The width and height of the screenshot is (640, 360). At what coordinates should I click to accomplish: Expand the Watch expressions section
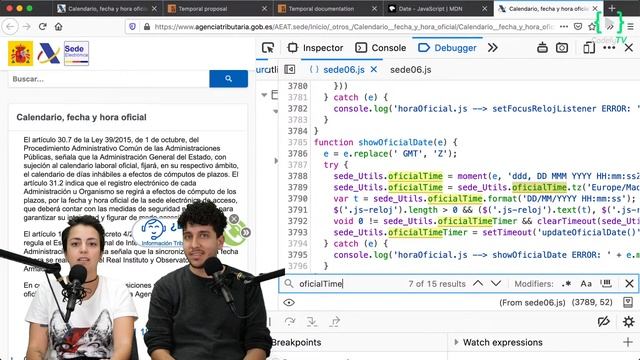[456, 342]
